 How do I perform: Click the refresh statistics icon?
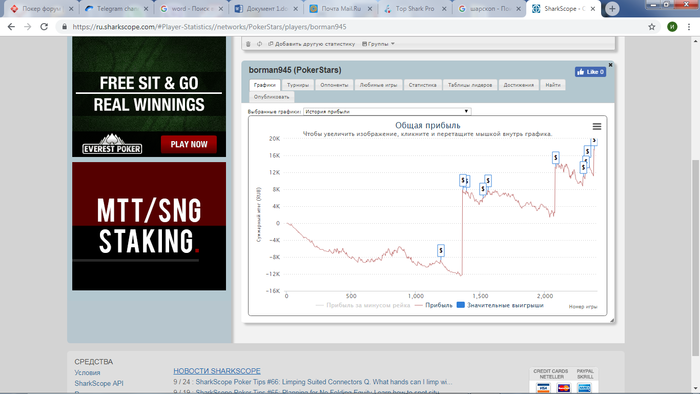click(259, 44)
